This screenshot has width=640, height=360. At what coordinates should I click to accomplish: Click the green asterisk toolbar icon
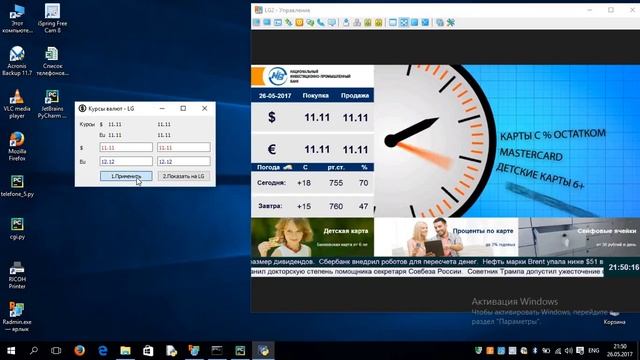pos(451,22)
